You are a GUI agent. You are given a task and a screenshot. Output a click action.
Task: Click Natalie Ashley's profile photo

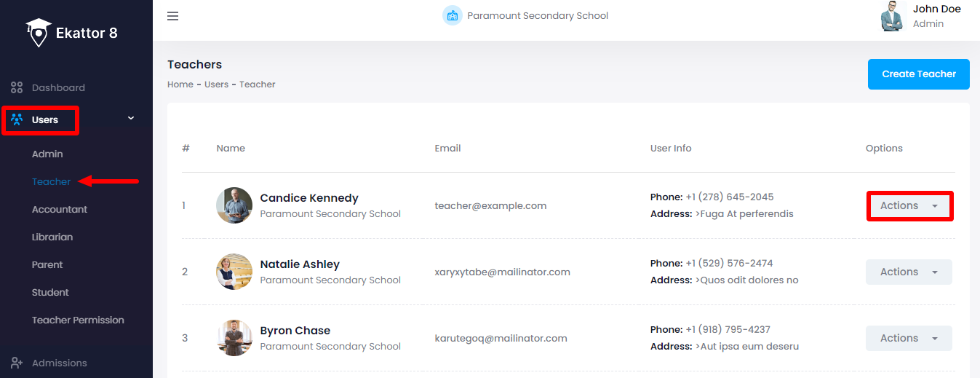[x=234, y=272]
